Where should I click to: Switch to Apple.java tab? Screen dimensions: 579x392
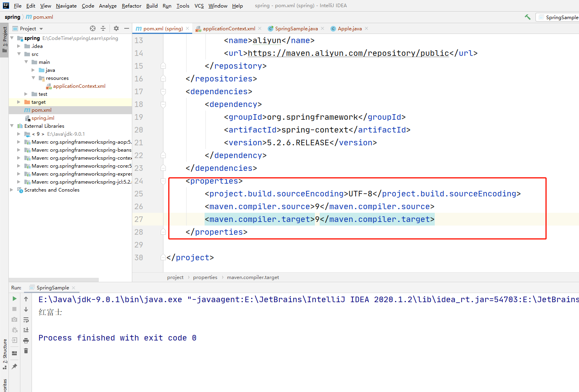tap(350, 29)
